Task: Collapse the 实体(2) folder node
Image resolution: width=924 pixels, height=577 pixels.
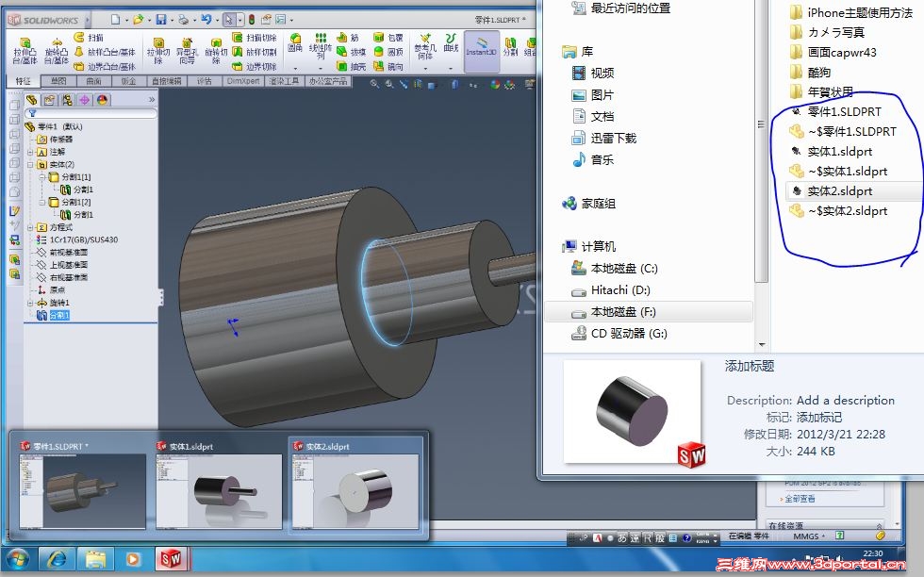Action: [x=30, y=164]
